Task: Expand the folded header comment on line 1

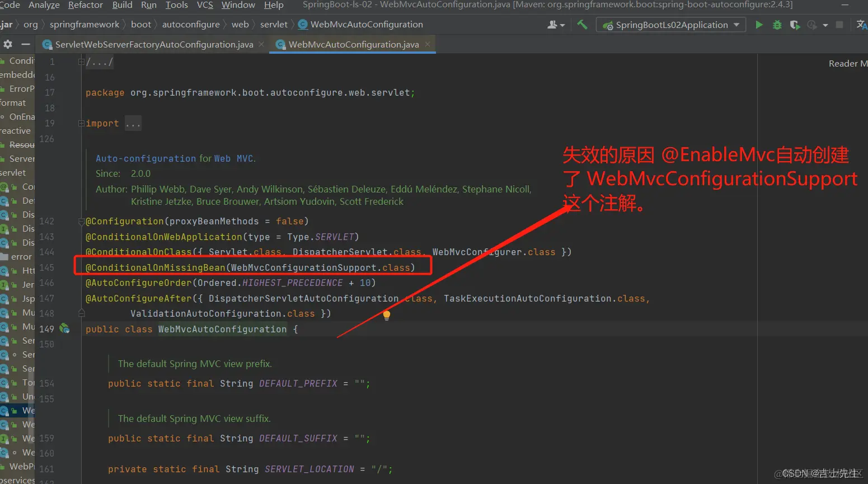Action: [x=82, y=62]
